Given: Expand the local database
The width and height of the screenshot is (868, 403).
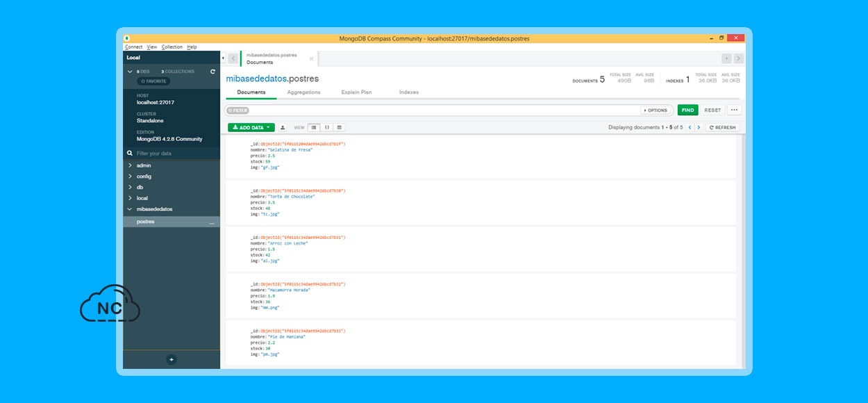Looking at the screenshot, I should [130, 198].
